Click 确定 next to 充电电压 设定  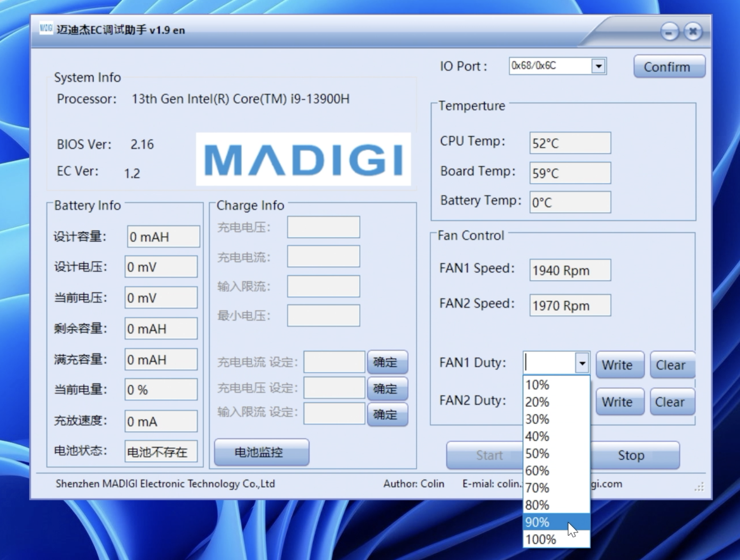(387, 389)
